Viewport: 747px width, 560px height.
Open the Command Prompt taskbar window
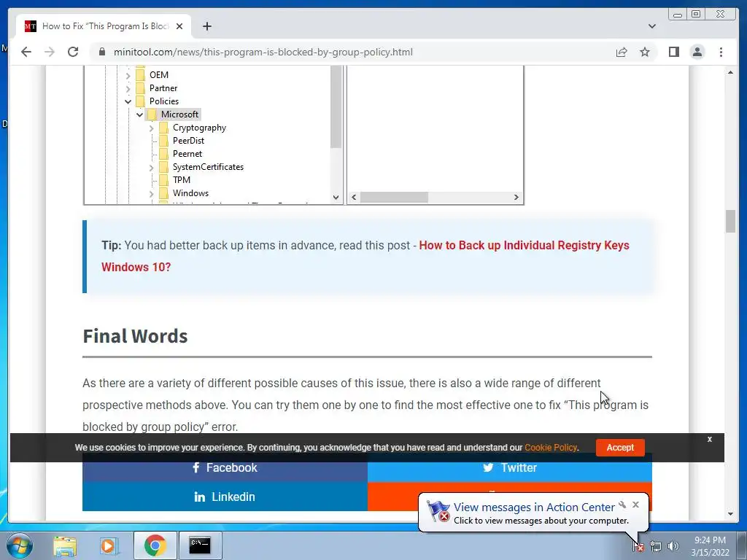tap(200, 545)
